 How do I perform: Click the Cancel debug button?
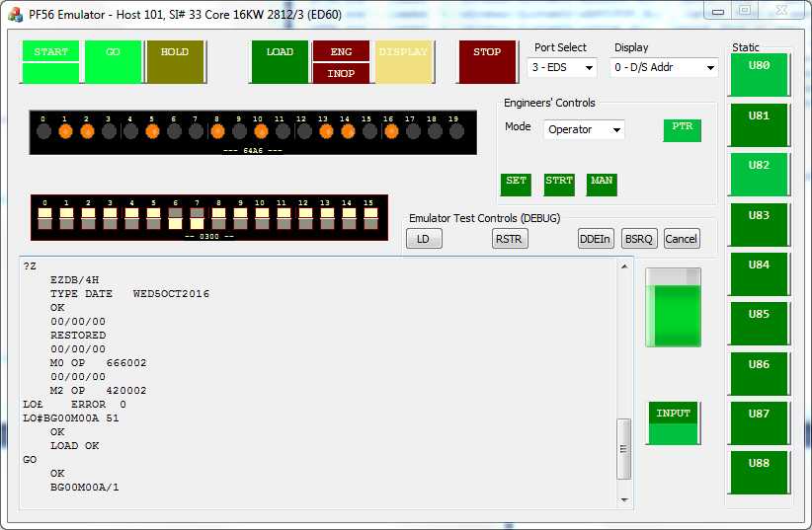point(682,239)
